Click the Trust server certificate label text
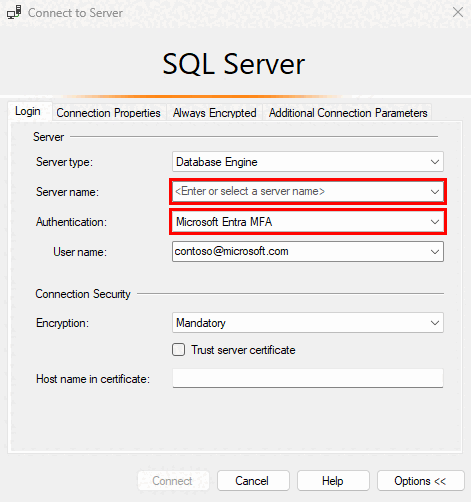471x502 pixels. (243, 350)
